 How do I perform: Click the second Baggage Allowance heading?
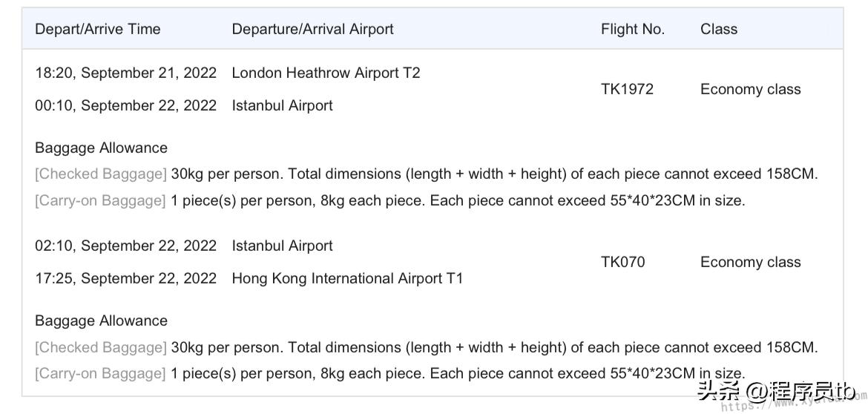[101, 321]
